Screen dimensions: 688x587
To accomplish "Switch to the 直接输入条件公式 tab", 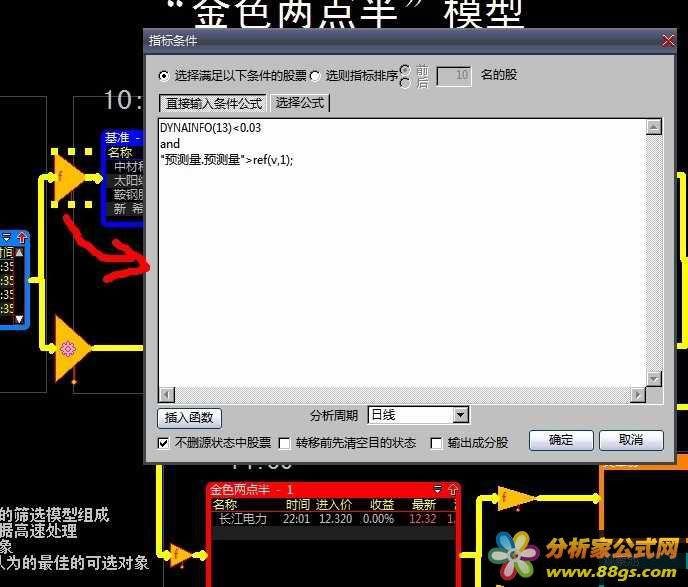I will pyautogui.click(x=213, y=104).
